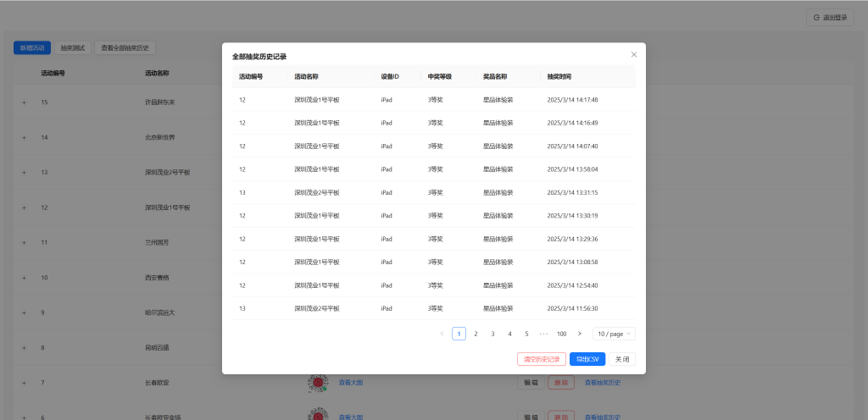Image resolution: width=868 pixels, height=420 pixels.
Task: Expand row 9 哈尔滨远大 plus icon
Action: pyautogui.click(x=24, y=312)
